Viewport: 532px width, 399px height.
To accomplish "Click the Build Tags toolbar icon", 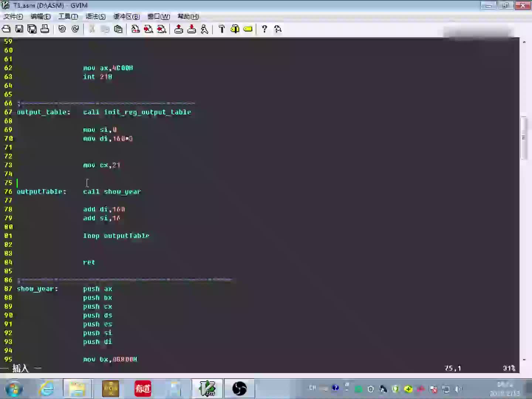I will click(235, 29).
